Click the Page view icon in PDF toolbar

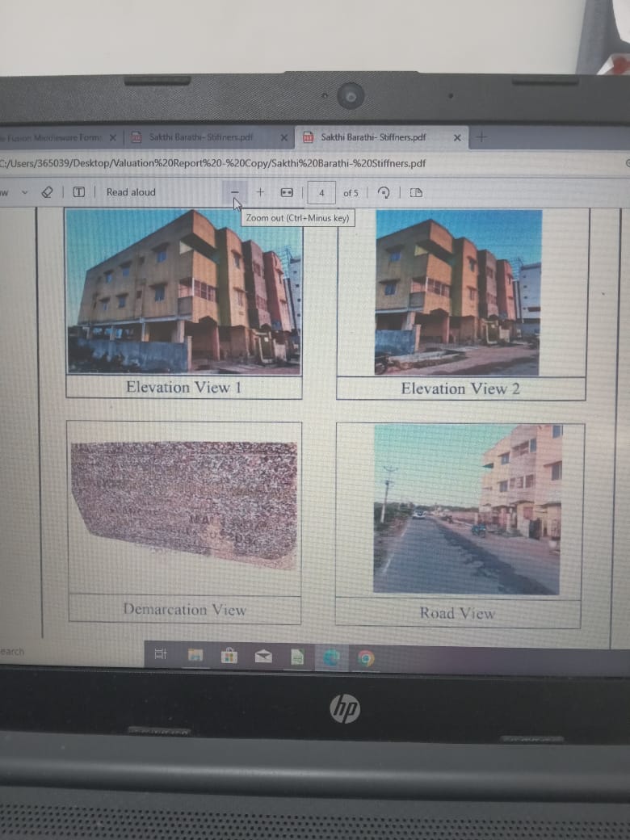416,192
